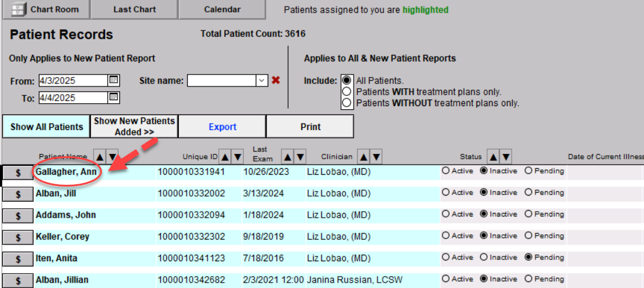Click the From date input field
This screenshot has height=288, width=644.
[x=73, y=80]
